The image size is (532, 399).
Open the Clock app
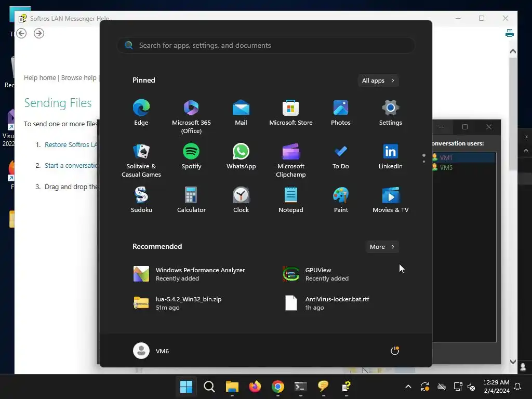[241, 200]
